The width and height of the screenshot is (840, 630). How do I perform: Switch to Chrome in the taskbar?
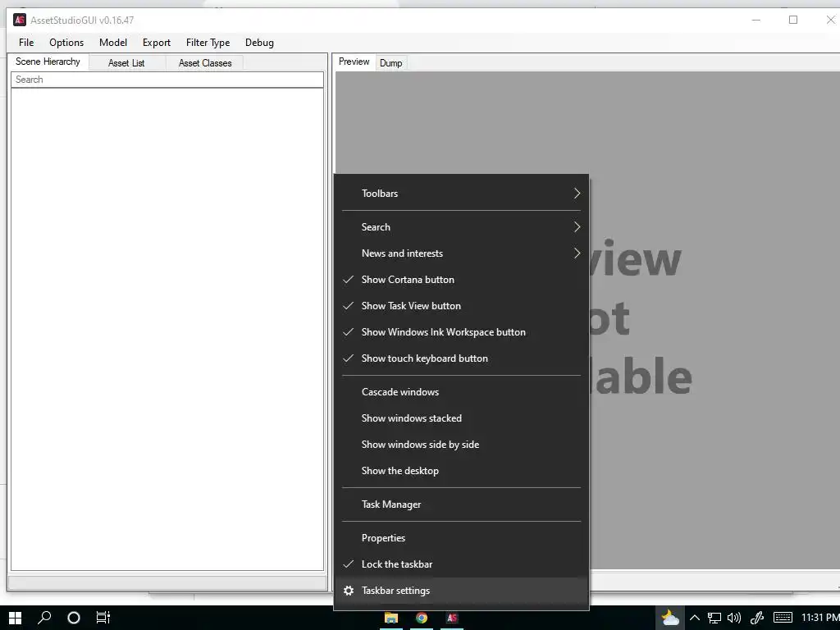pos(422,618)
